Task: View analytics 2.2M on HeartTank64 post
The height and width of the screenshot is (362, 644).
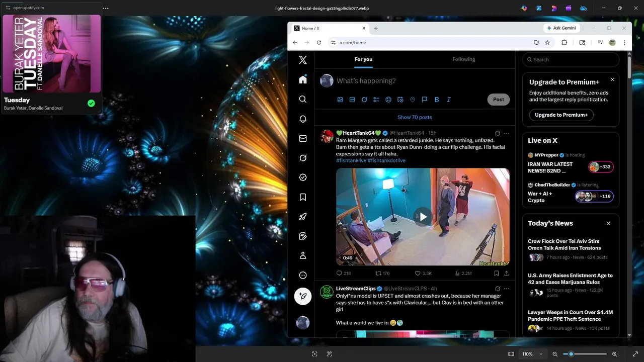Action: click(x=463, y=274)
